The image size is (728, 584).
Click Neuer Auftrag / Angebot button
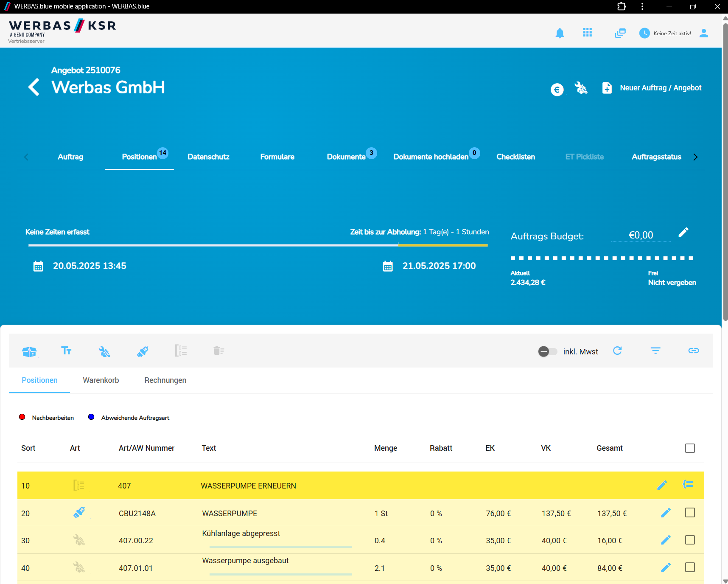click(652, 88)
